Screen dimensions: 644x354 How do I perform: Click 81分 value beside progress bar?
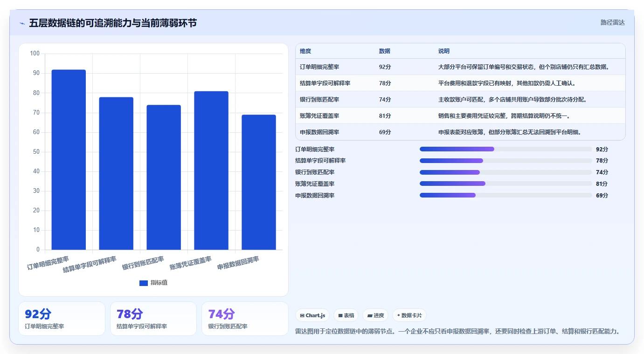[x=602, y=184]
